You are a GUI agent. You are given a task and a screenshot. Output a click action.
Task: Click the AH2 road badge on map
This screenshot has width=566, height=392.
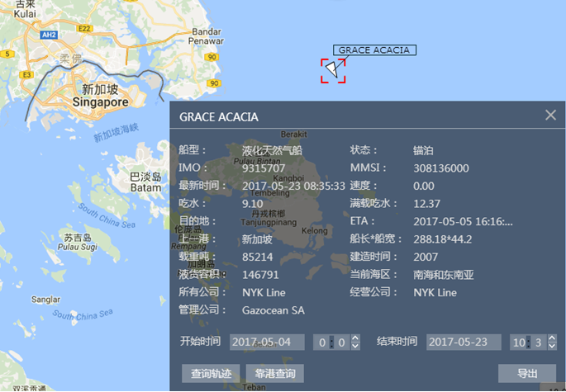click(x=49, y=35)
